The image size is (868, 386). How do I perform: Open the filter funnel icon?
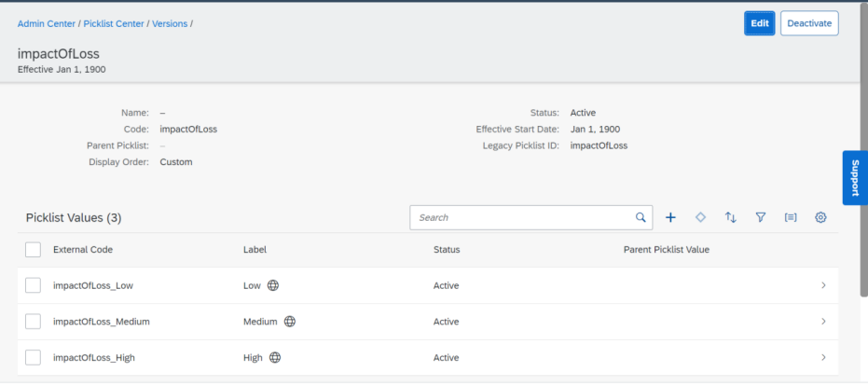[761, 217]
